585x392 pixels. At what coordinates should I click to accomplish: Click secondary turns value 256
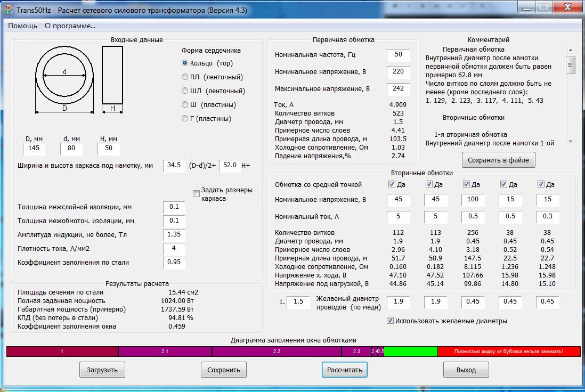[473, 233]
